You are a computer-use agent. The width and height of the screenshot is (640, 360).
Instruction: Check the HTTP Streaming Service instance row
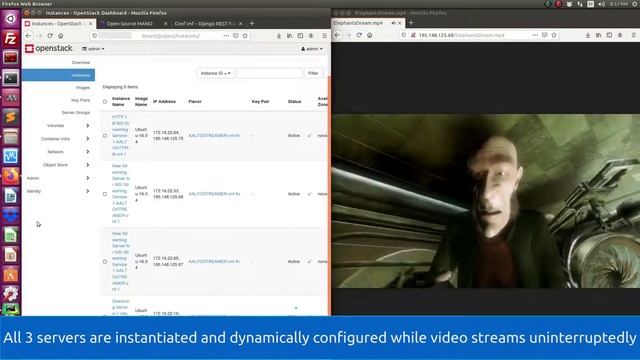point(105,136)
